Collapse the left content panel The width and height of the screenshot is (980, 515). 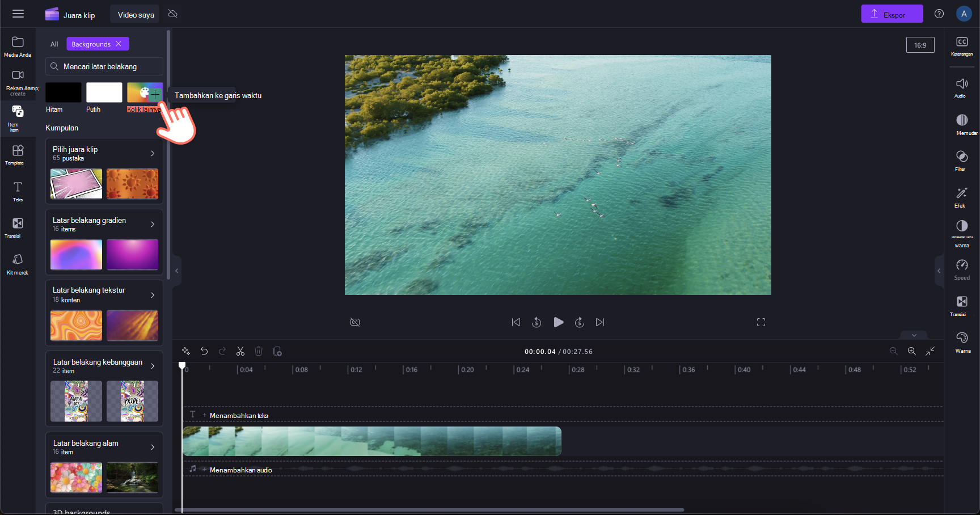click(177, 271)
